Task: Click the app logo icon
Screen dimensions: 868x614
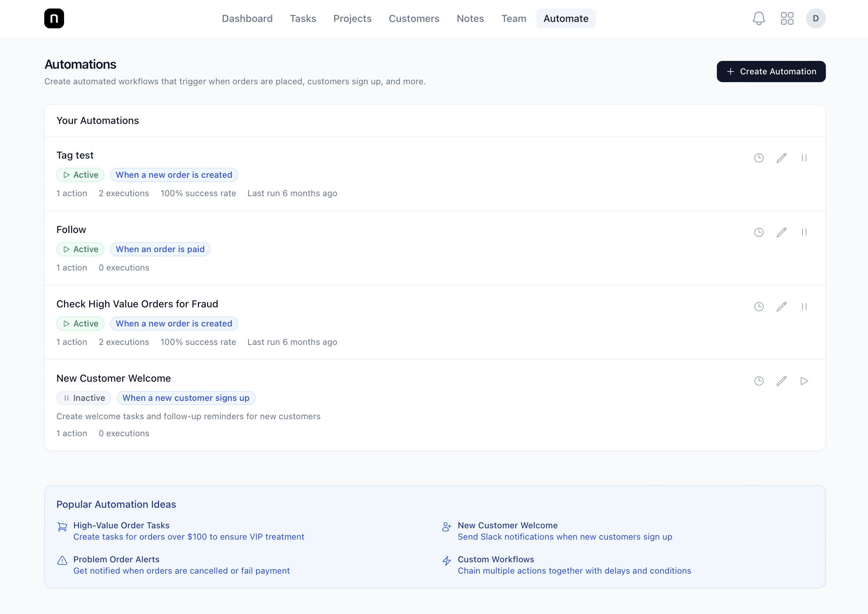Action: tap(54, 18)
